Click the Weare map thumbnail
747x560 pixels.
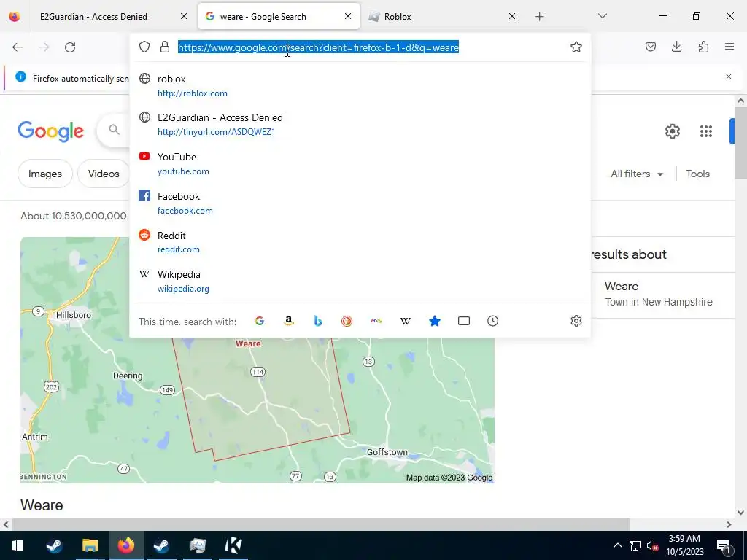pyautogui.click(x=258, y=360)
